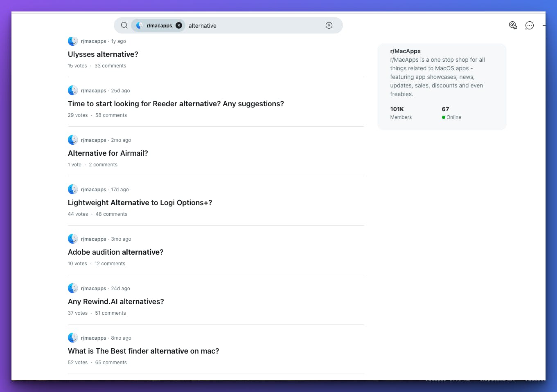The width and height of the screenshot is (557, 392).
Task: Open post 'Any Rewind.AI alternatives?'
Action: pyautogui.click(x=116, y=302)
